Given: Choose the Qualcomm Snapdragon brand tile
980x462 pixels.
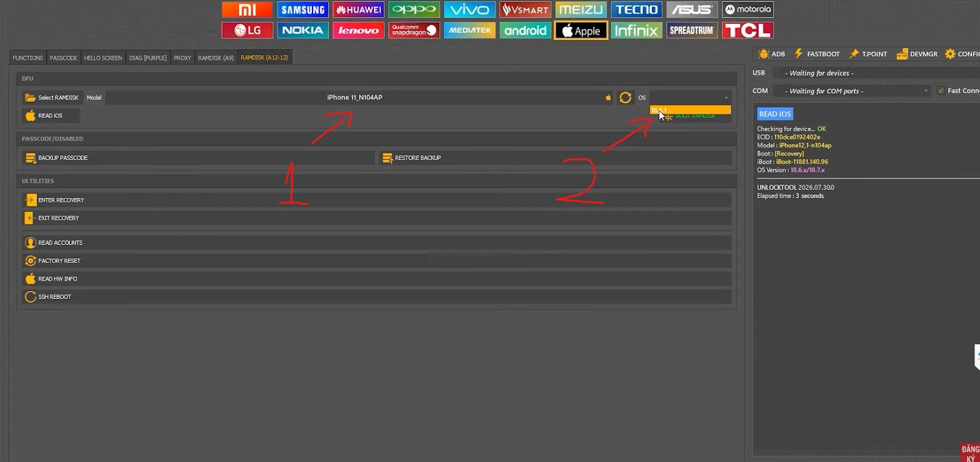Looking at the screenshot, I should [x=414, y=30].
